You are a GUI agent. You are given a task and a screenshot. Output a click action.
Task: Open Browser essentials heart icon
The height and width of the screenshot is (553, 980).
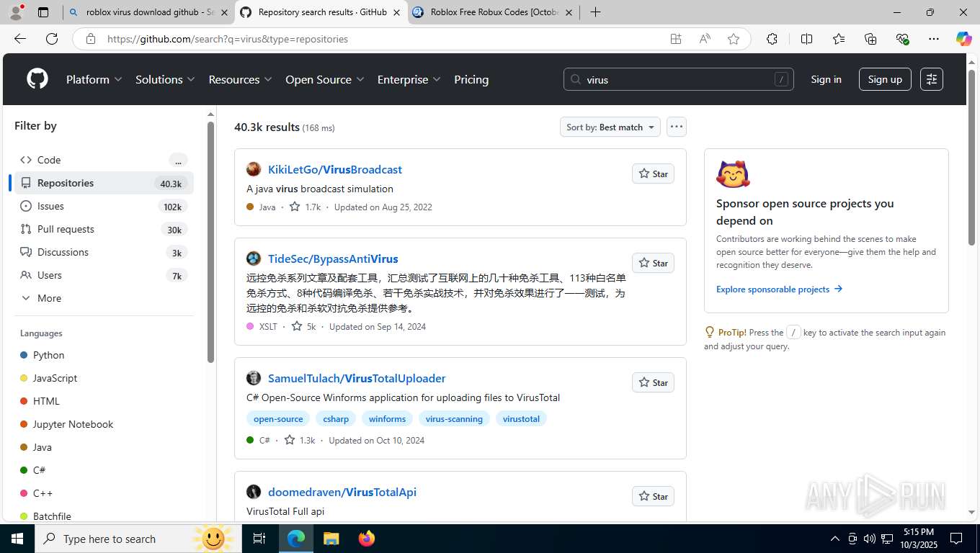click(x=902, y=39)
